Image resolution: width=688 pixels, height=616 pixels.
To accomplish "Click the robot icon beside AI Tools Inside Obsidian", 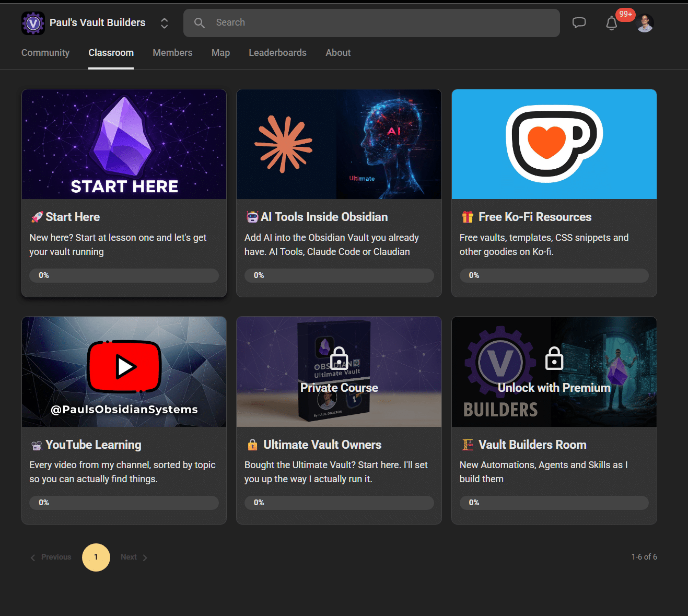I will [252, 217].
